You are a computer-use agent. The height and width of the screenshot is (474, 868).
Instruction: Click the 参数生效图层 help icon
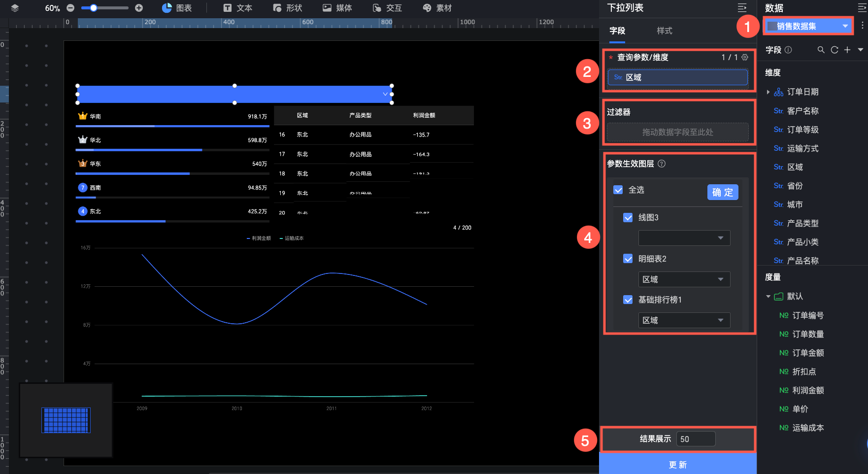[662, 164]
